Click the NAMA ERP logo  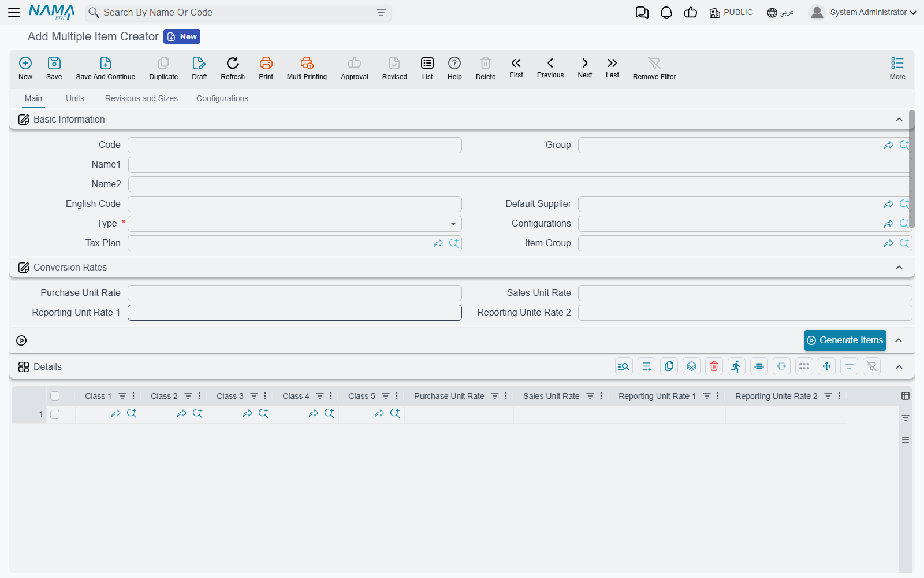point(51,12)
